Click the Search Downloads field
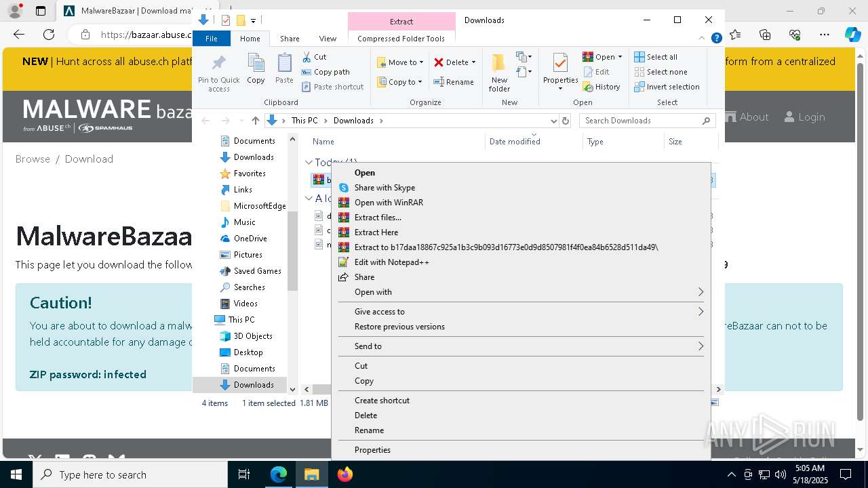Screen dimensions: 868x488 click(x=647, y=121)
